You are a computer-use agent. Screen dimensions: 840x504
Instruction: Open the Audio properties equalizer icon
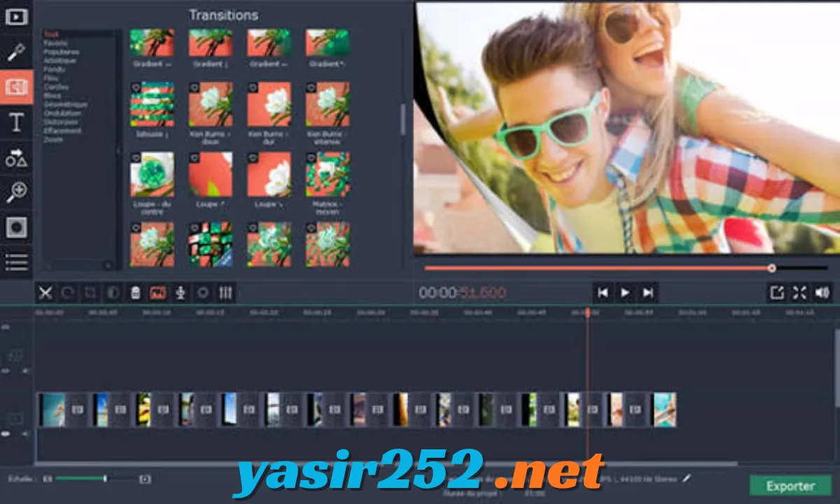225,293
